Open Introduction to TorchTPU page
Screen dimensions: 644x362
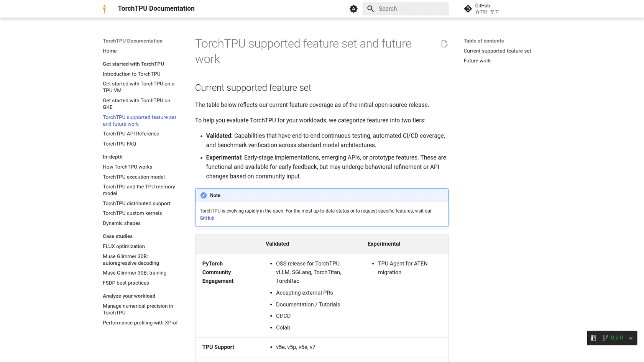pyautogui.click(x=131, y=74)
